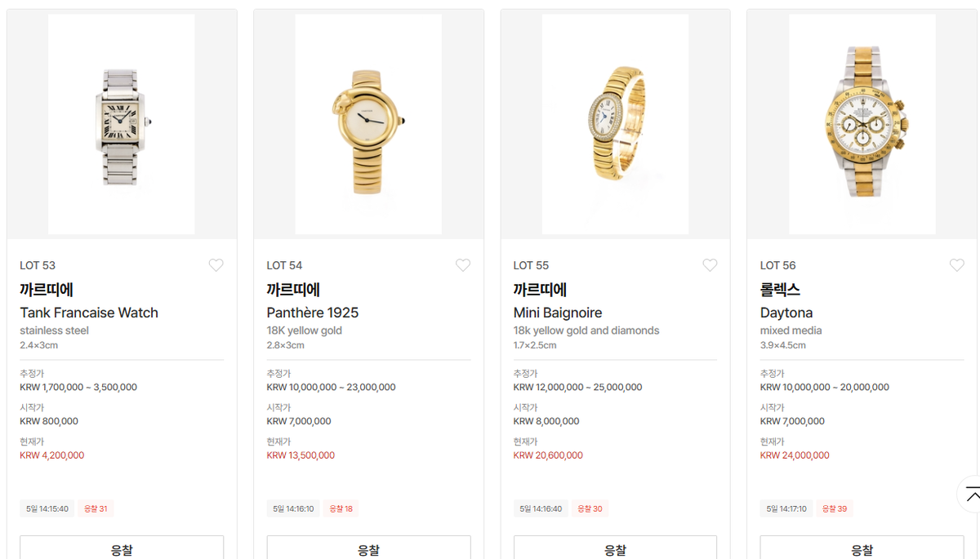View the Mini Baignoire watch photo
Screen dimensions: 980x559
coord(615,124)
